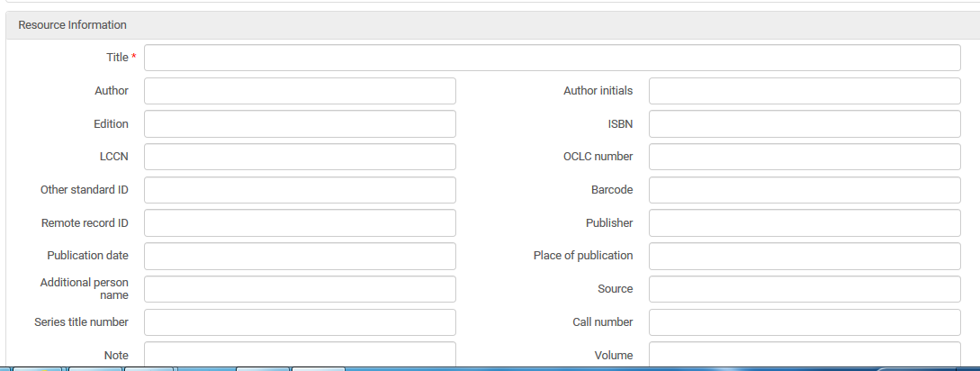Viewport: 980px width, 371px height.
Task: Focus the Call number text box
Action: 805,322
